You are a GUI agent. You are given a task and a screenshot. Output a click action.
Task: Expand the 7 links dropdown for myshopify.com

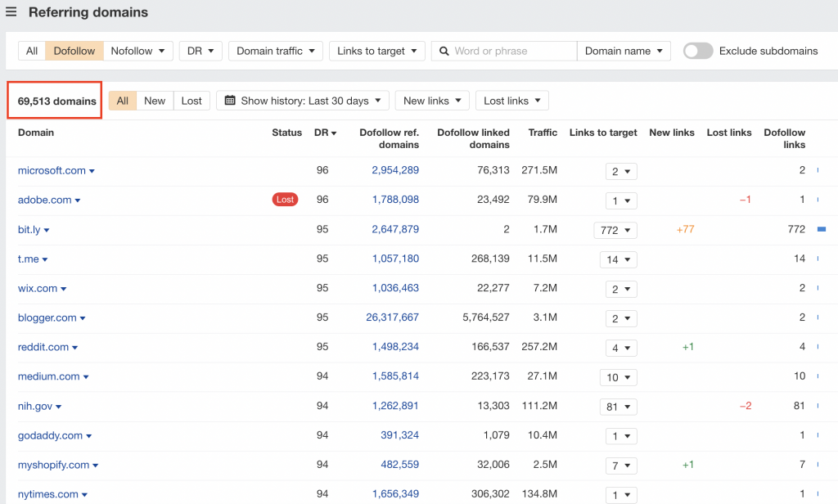[621, 466]
